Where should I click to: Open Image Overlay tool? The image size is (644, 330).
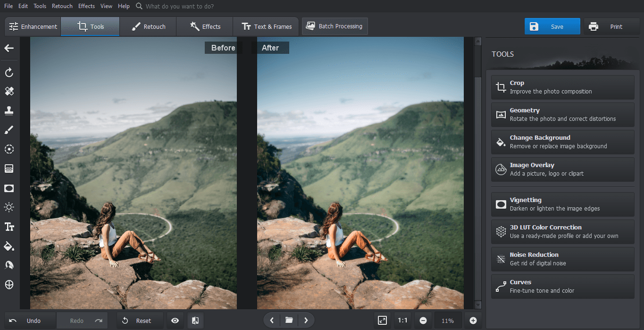pos(563,169)
